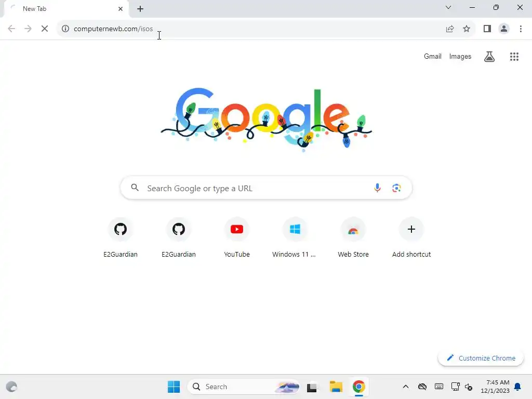Open clock and date in taskbar

[495, 387]
